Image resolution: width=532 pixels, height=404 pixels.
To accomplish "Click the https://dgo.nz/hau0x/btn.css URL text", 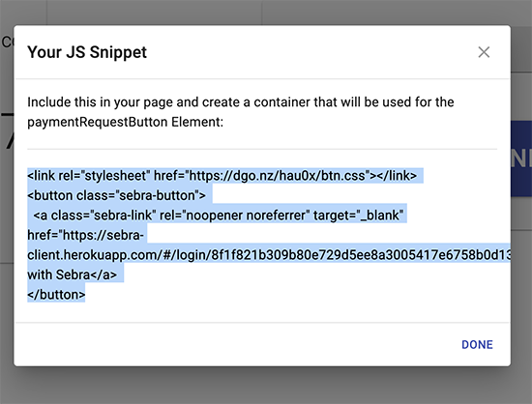I will click(277, 176).
